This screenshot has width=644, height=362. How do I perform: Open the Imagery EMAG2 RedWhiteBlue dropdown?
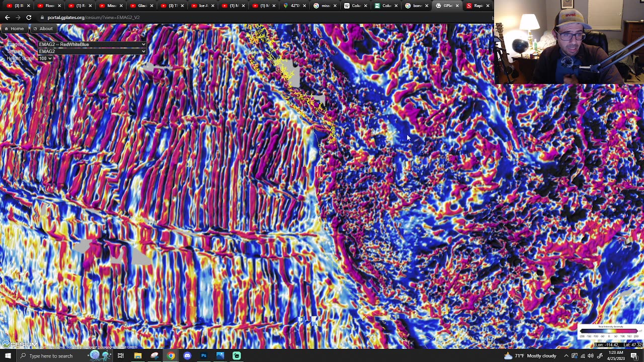coord(92,44)
